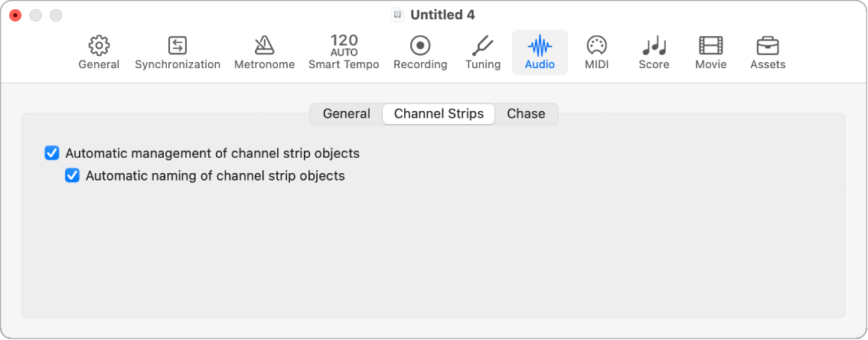The height and width of the screenshot is (340, 868).
Task: Switch to the General audio tab
Action: pos(347,114)
